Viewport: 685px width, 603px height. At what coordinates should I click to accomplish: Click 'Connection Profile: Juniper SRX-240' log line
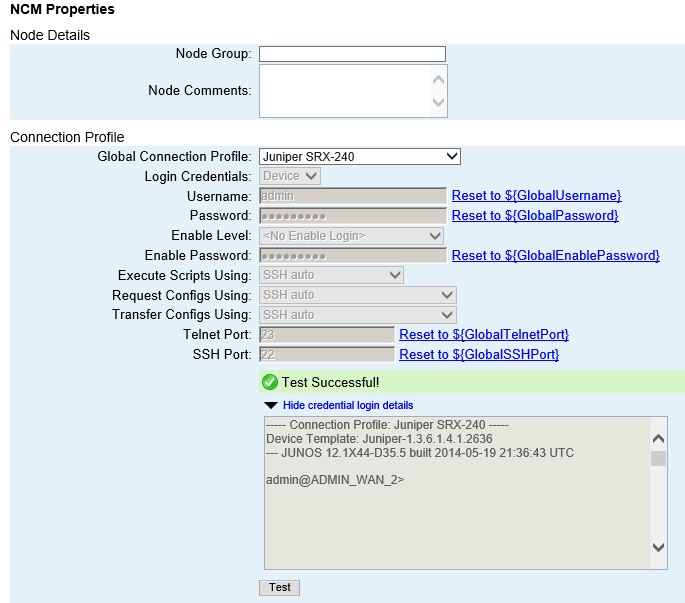(387, 425)
